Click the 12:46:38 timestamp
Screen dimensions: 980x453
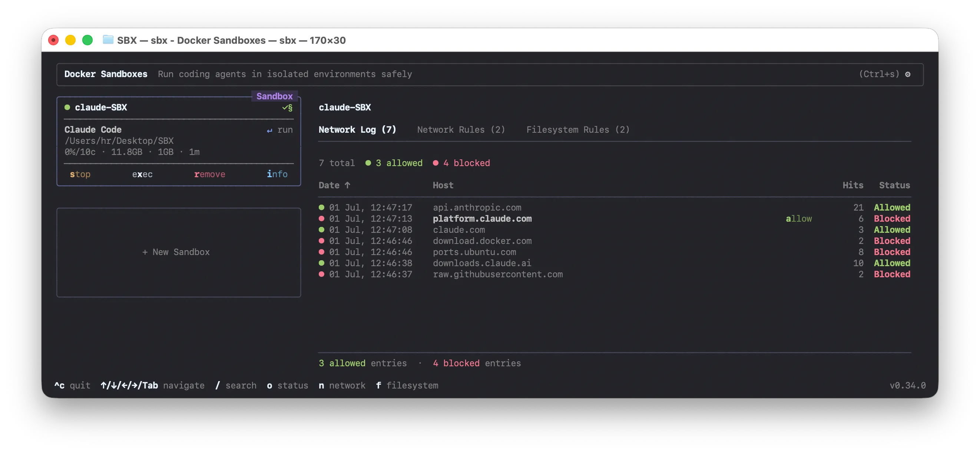(x=391, y=263)
